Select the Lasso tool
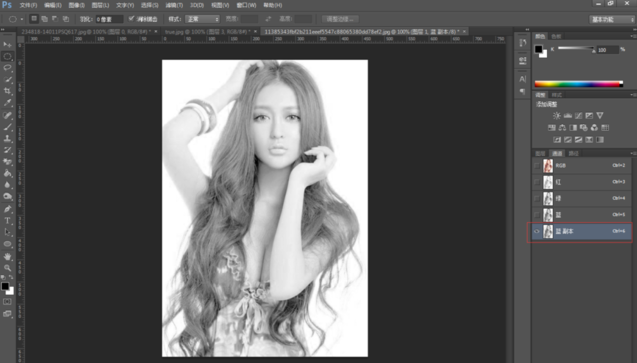 (x=7, y=68)
